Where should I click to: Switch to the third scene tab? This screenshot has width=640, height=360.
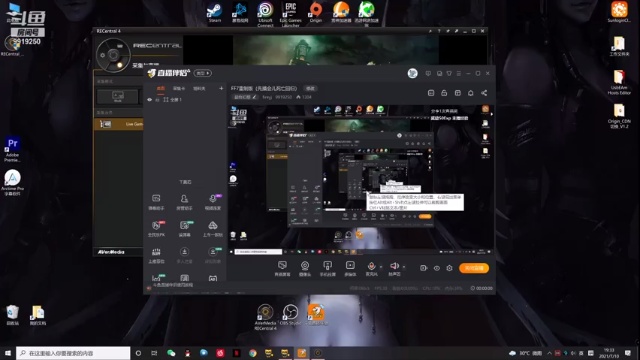pyautogui.click(x=199, y=88)
